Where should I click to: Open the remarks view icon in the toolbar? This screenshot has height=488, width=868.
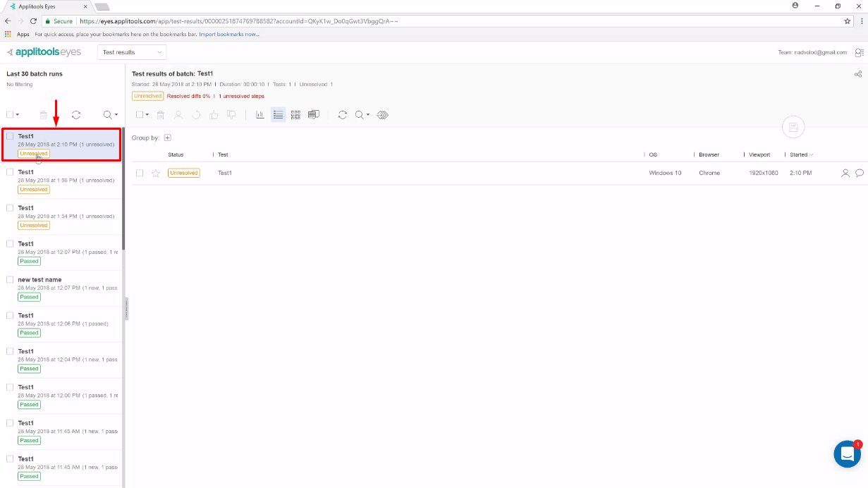click(x=314, y=114)
